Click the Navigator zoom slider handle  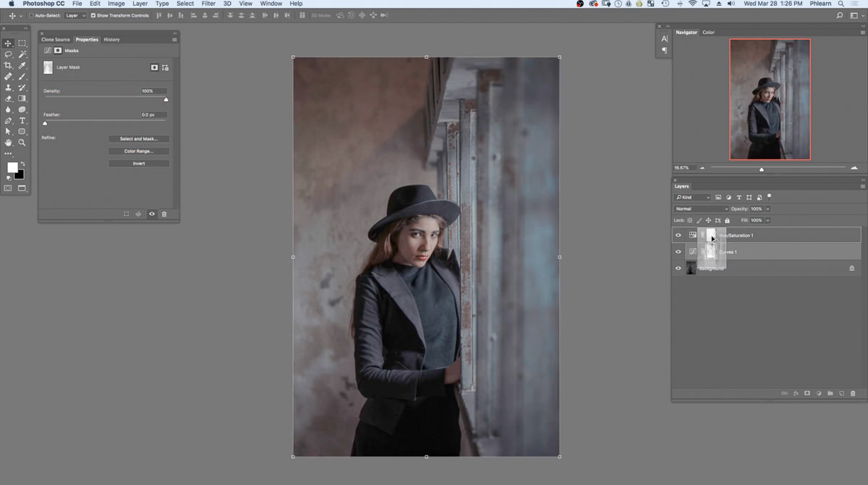point(761,169)
